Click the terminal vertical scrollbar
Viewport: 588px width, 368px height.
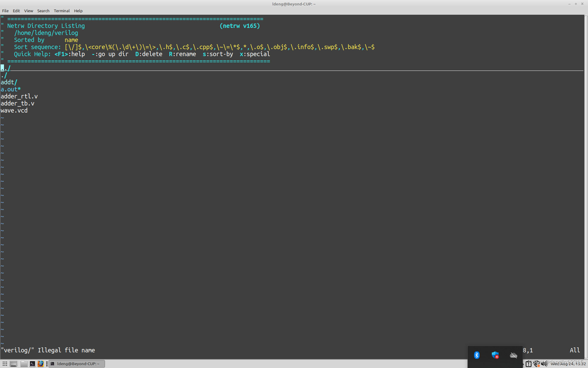pyautogui.click(x=586, y=184)
